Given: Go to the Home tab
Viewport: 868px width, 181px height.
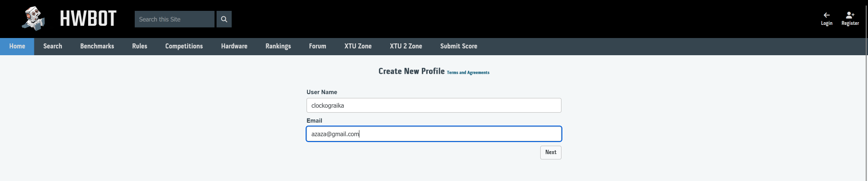Looking at the screenshot, I should (x=17, y=46).
